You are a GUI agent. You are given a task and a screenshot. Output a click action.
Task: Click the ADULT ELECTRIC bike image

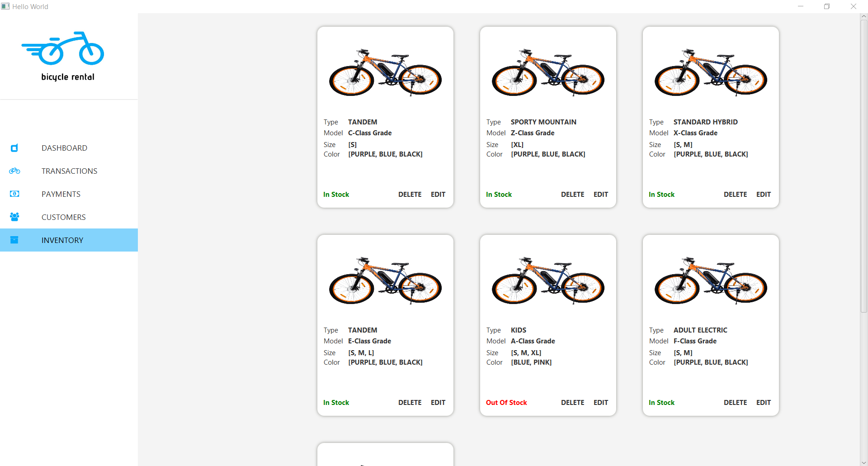(x=711, y=281)
